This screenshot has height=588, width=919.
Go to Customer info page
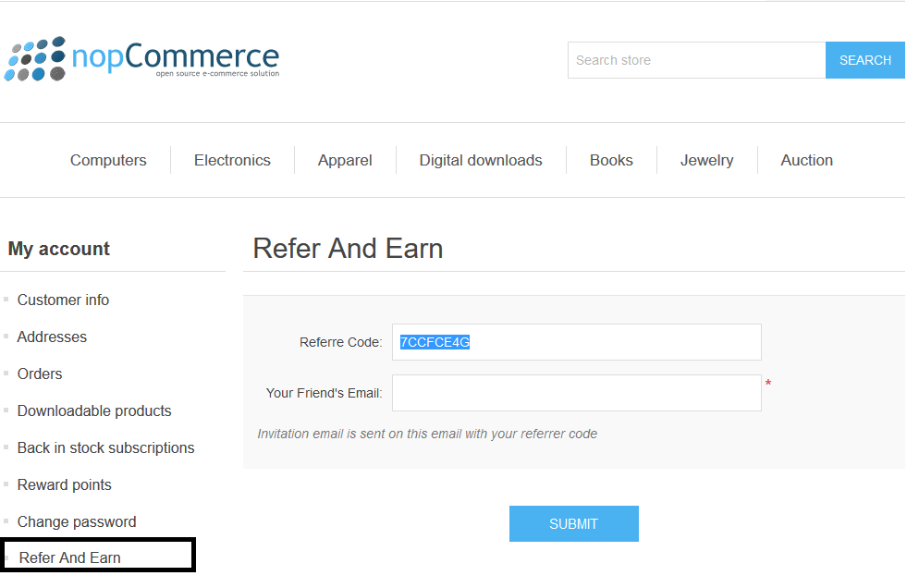coord(63,300)
